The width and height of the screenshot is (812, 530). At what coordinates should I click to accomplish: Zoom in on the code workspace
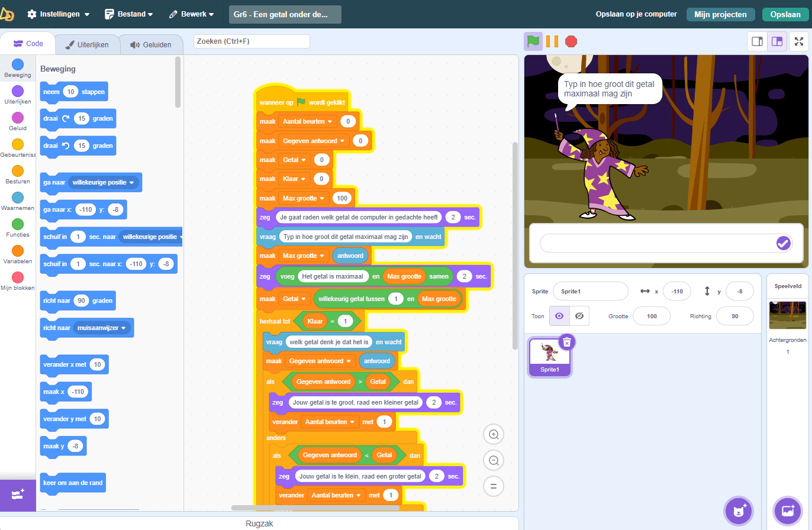[x=494, y=434]
